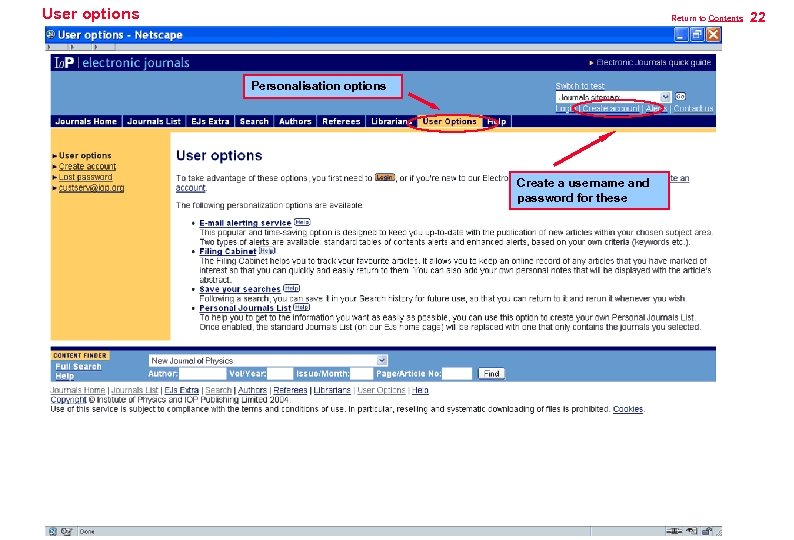Open the Personal Journals List link
Image resolution: width=794 pixels, height=540 pixels.
tap(245, 308)
